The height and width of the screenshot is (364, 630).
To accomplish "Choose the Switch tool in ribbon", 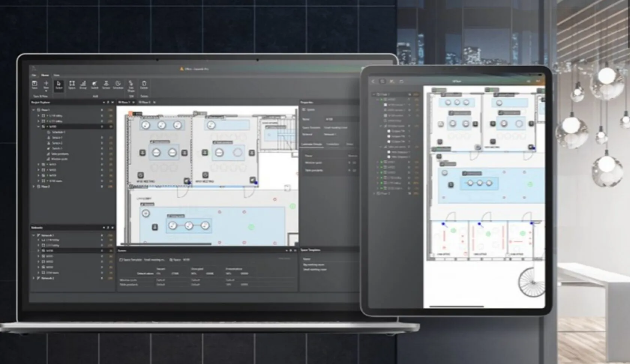I will click(x=94, y=85).
